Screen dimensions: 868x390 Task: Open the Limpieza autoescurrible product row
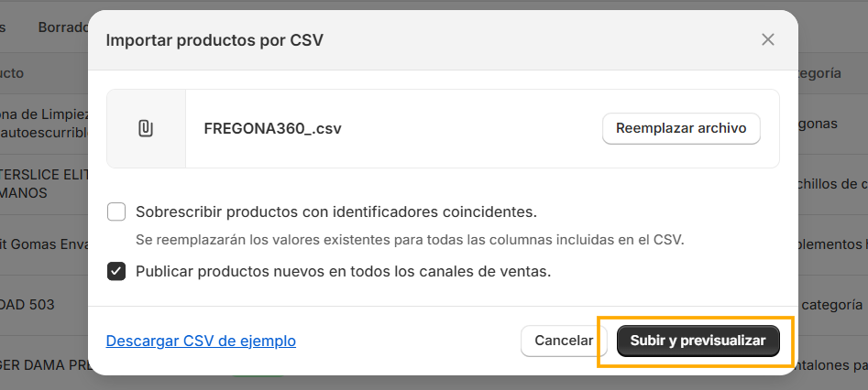point(44,124)
